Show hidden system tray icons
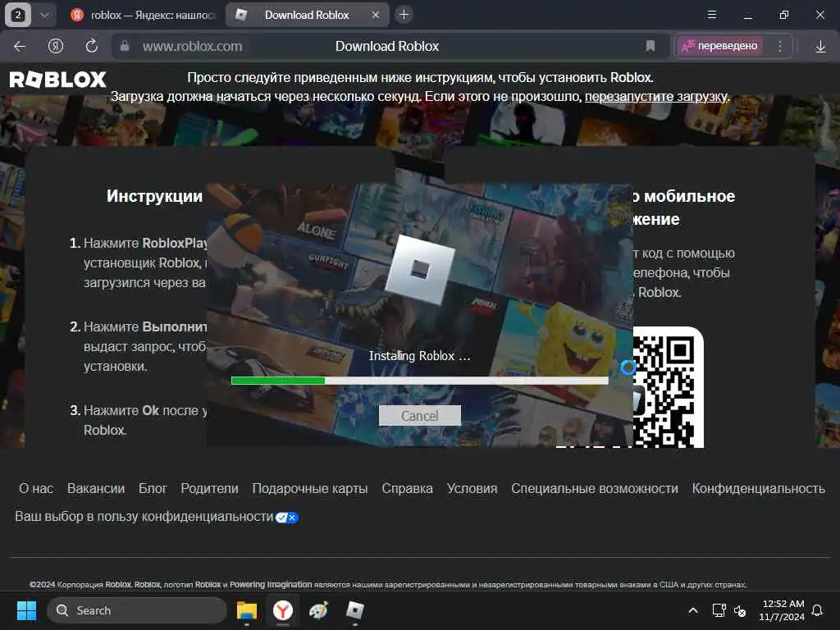The height and width of the screenshot is (630, 840). (692, 610)
